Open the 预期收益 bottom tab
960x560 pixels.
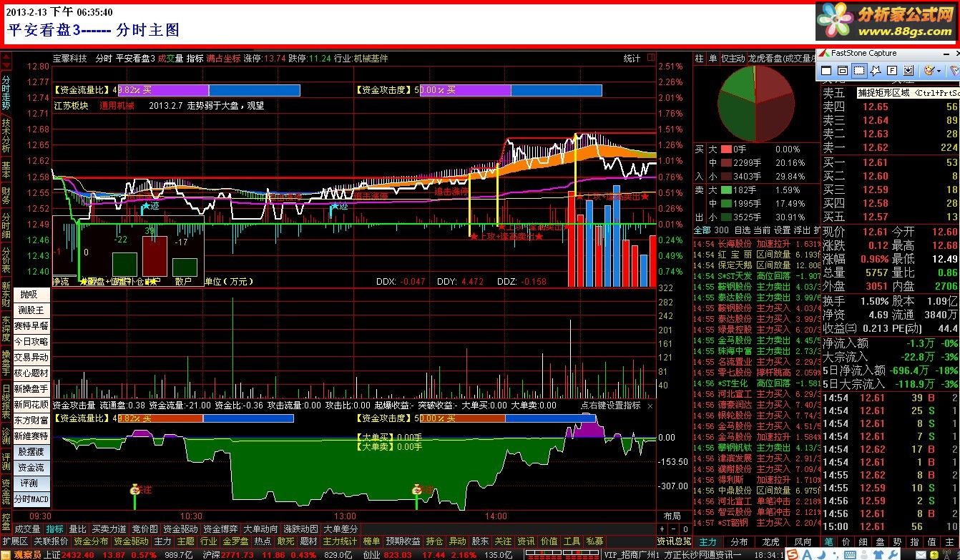[404, 541]
